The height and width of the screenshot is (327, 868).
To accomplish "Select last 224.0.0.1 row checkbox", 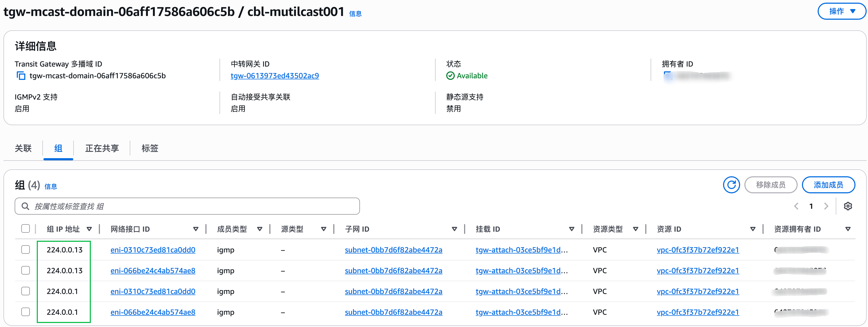I will (26, 312).
